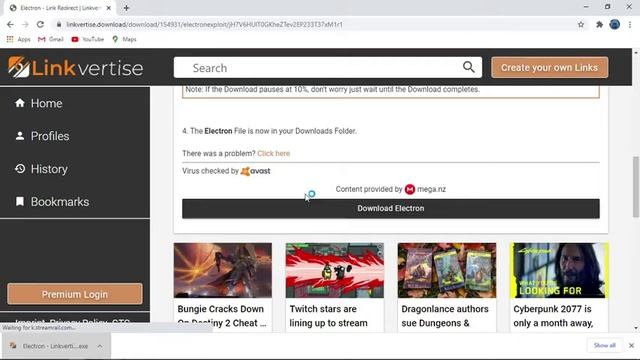Click the scrollbar up arrow
The width and height of the screenshot is (640, 360).
point(636,53)
